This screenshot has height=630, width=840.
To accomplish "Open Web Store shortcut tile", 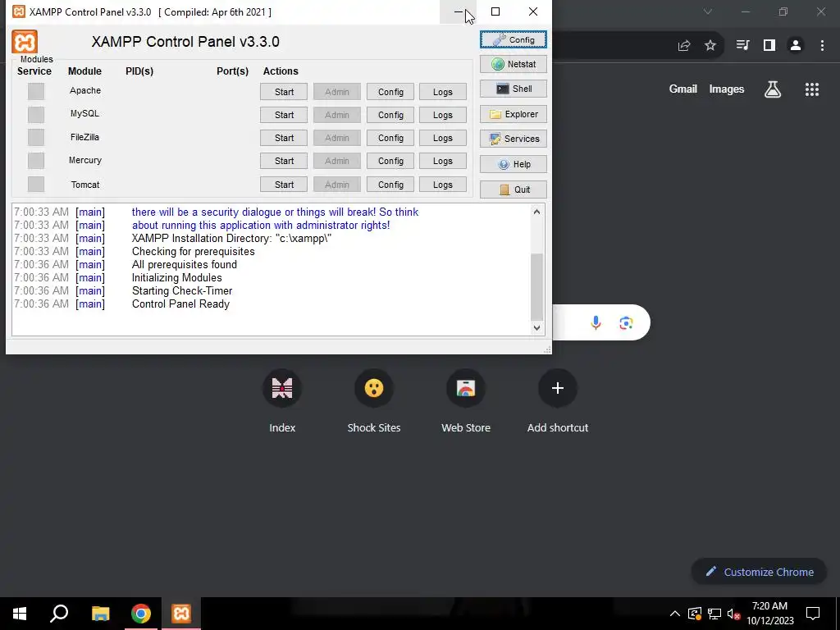I will (x=466, y=400).
